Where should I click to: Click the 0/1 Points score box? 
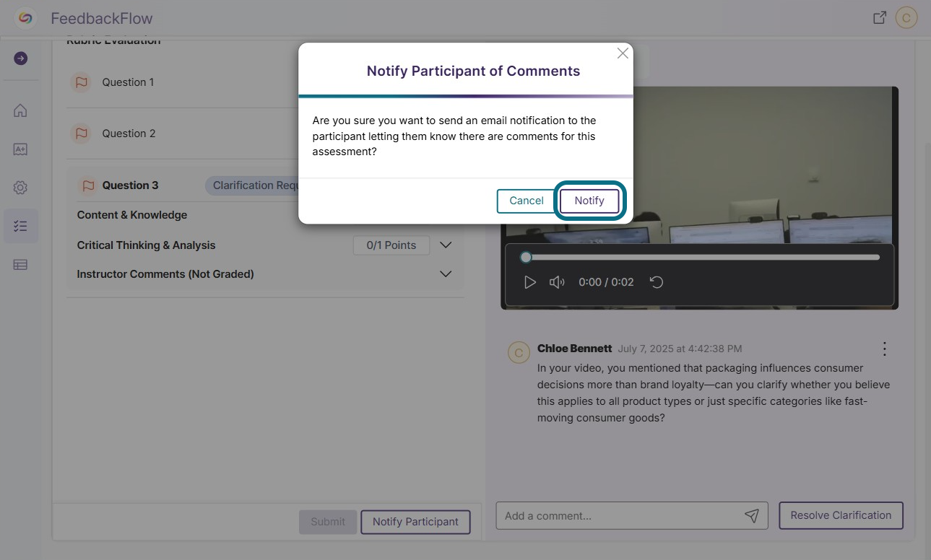pyautogui.click(x=391, y=245)
